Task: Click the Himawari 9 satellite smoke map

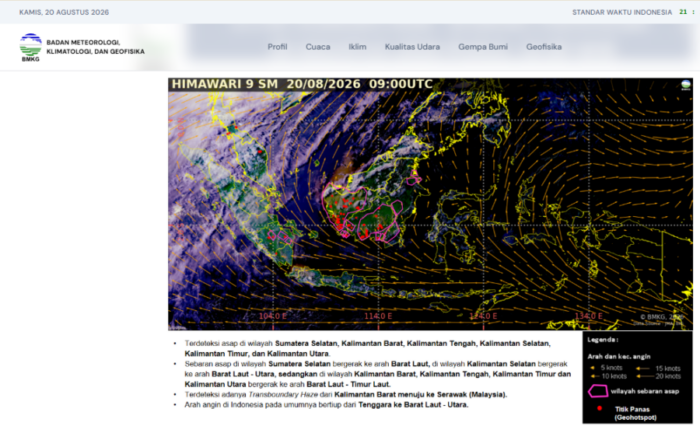Action: click(x=430, y=204)
